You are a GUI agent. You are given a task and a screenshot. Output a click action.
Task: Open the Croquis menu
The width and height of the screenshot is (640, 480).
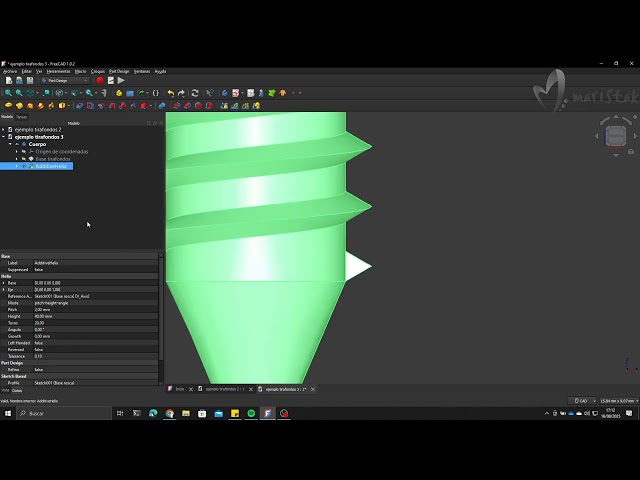pos(98,71)
